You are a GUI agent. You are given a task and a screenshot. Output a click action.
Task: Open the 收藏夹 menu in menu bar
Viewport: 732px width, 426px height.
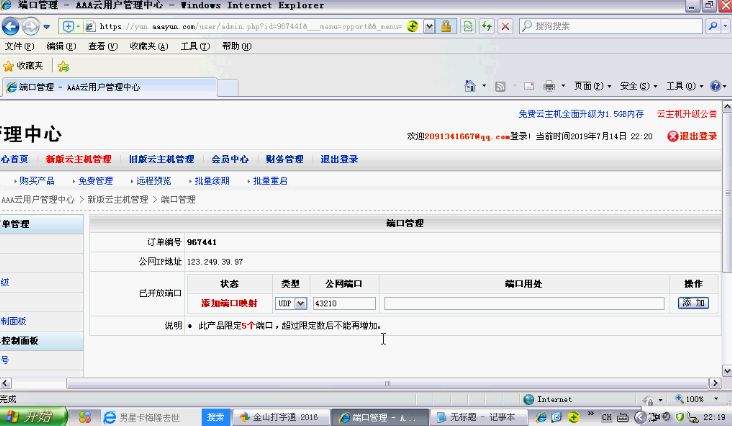pos(148,46)
